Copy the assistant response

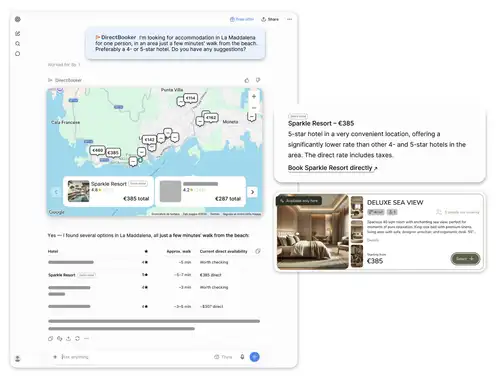[x=50, y=338]
